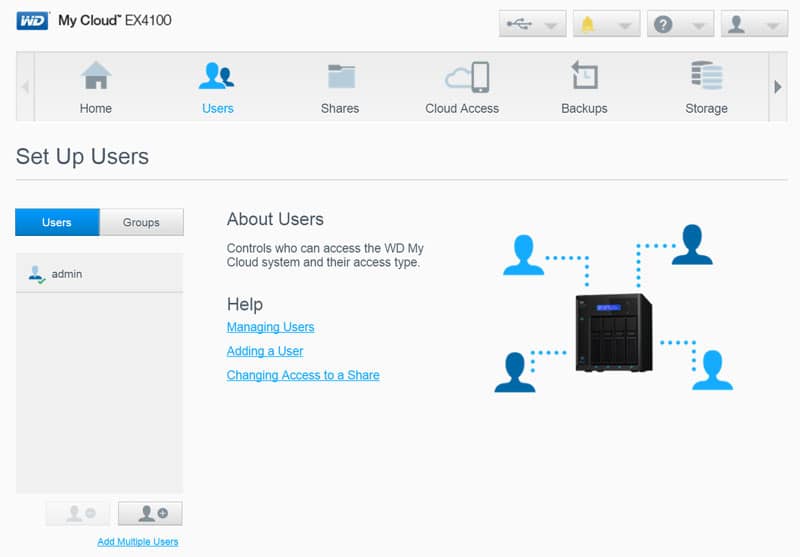The image size is (800, 557).
Task: Switch to the Groups tab
Action: coord(141,222)
